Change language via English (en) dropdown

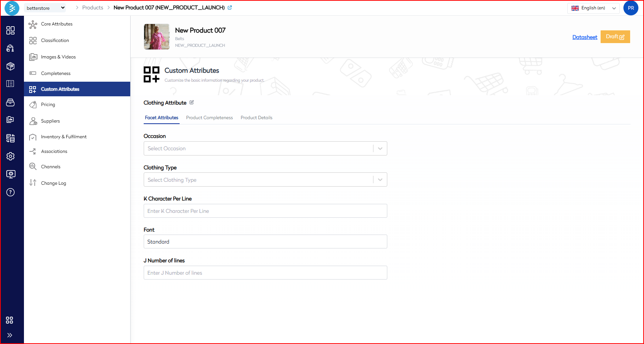point(593,8)
